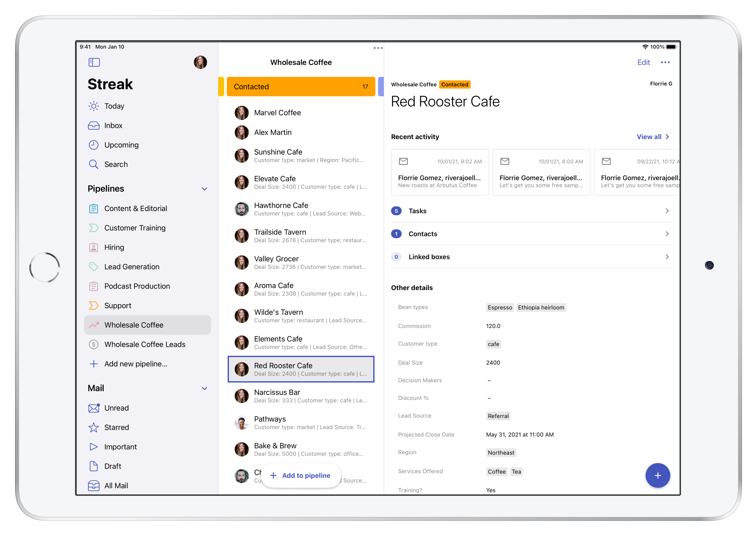The height and width of the screenshot is (536, 756).
Task: Open the Marvel Coffee box
Action: (301, 113)
